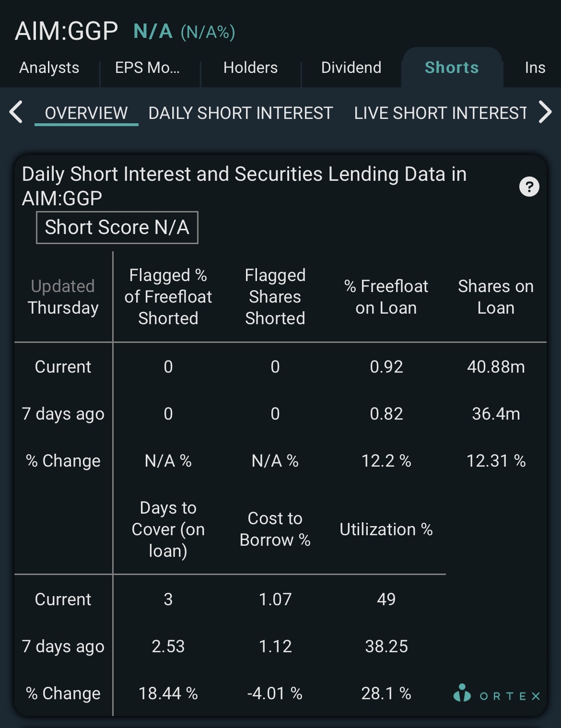Screen dimensions: 561x728
Task: Click the Shares on Loan header
Action: (496, 297)
